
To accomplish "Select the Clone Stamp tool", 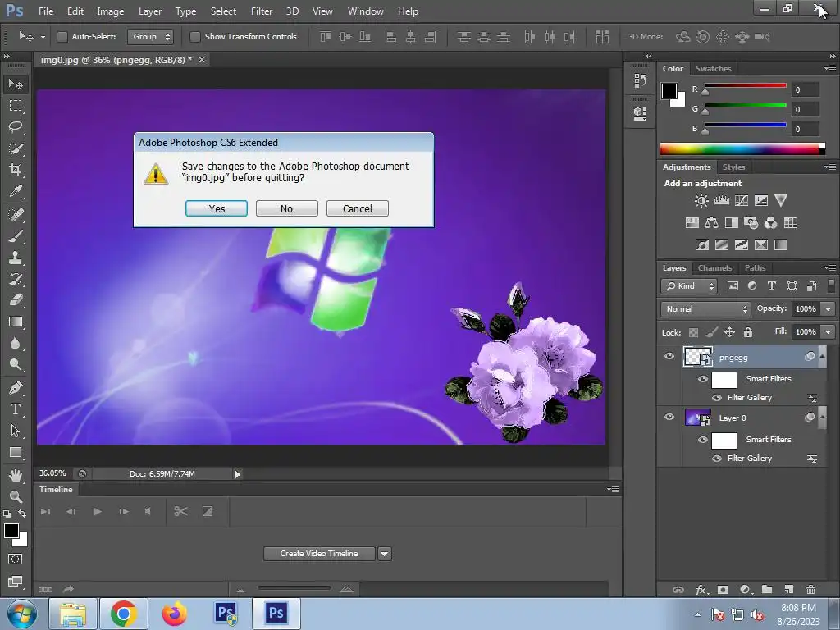I will 16,258.
